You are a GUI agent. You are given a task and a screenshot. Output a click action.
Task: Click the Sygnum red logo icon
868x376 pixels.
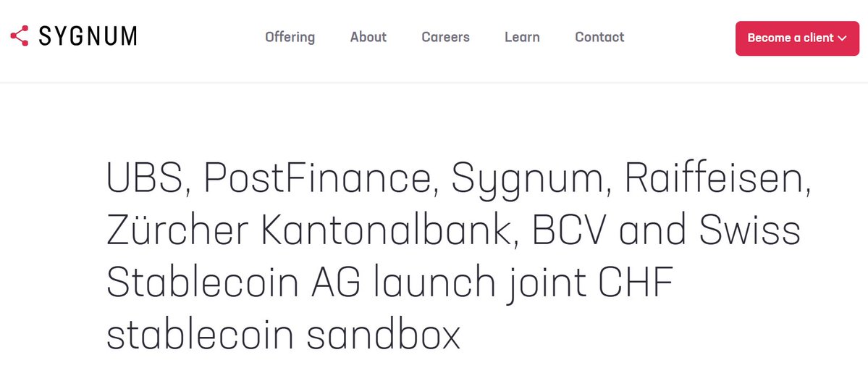click(x=20, y=36)
